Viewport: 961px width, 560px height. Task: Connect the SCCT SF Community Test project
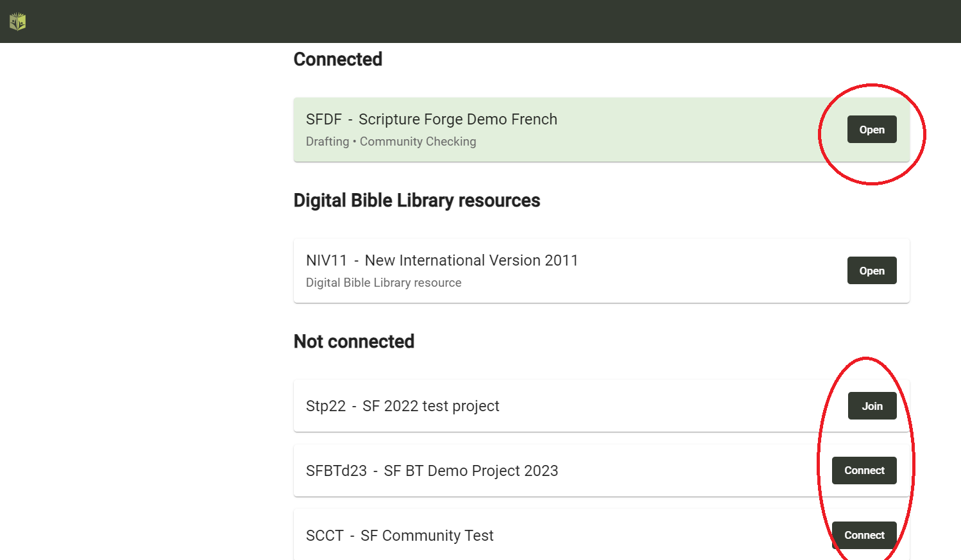[x=864, y=535]
